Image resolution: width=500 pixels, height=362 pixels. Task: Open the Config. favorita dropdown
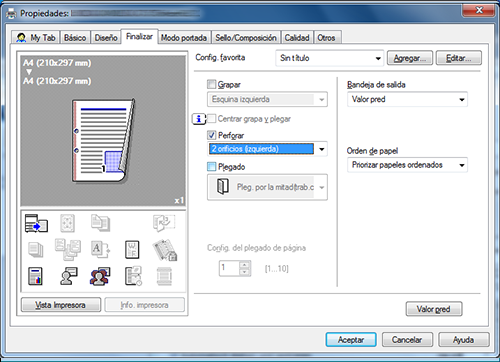pyautogui.click(x=330, y=58)
